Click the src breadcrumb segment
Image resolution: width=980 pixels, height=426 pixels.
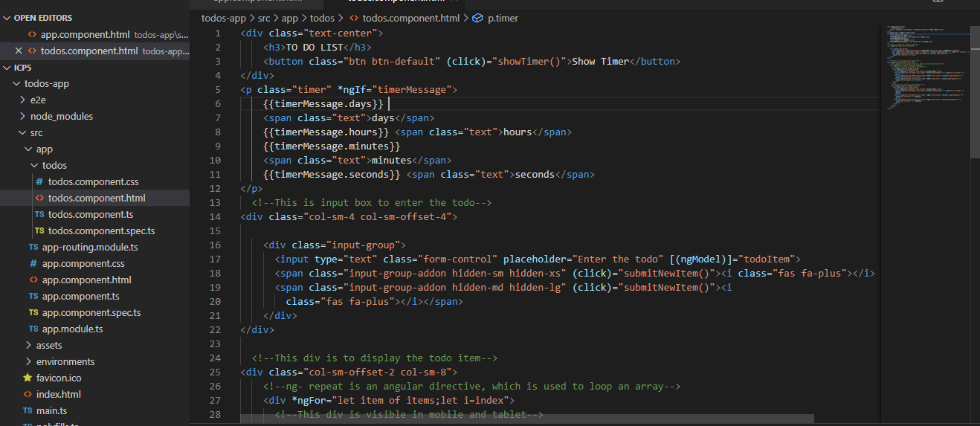click(x=265, y=18)
